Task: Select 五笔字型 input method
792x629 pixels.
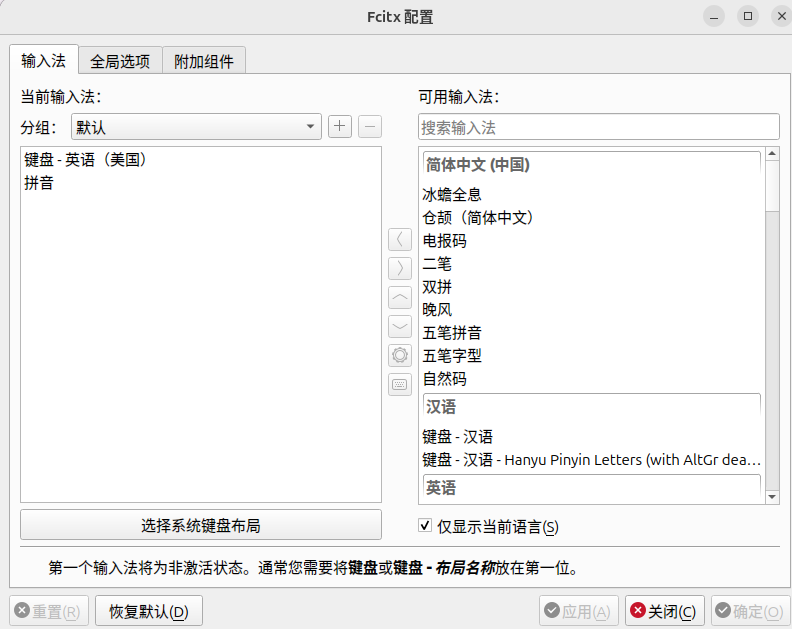Action: 591,356
